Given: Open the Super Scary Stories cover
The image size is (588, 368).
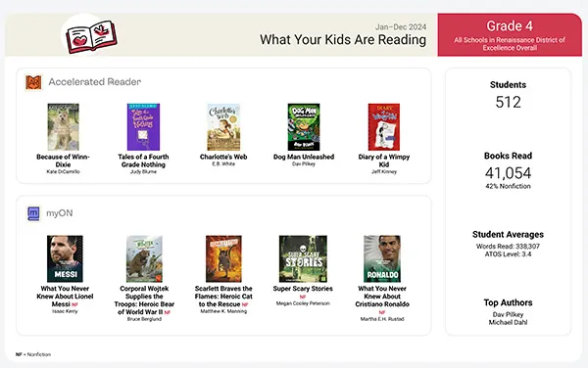Looking at the screenshot, I should 303,258.
